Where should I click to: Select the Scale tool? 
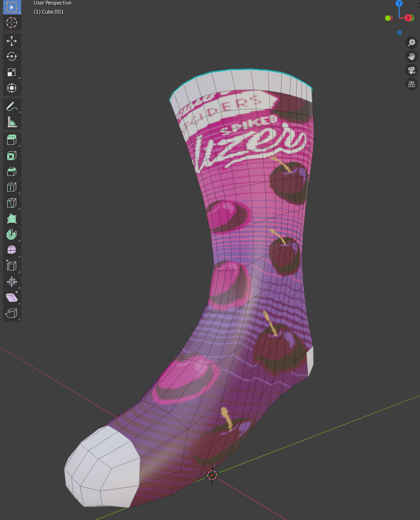click(x=12, y=72)
